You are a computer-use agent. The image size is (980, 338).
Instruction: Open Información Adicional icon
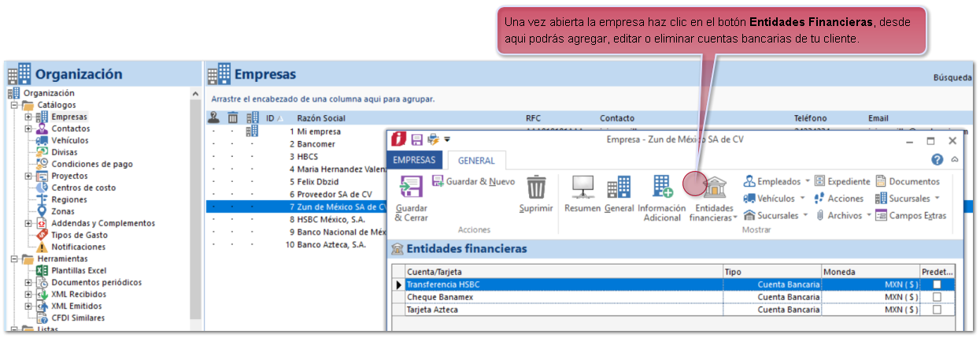tap(662, 187)
